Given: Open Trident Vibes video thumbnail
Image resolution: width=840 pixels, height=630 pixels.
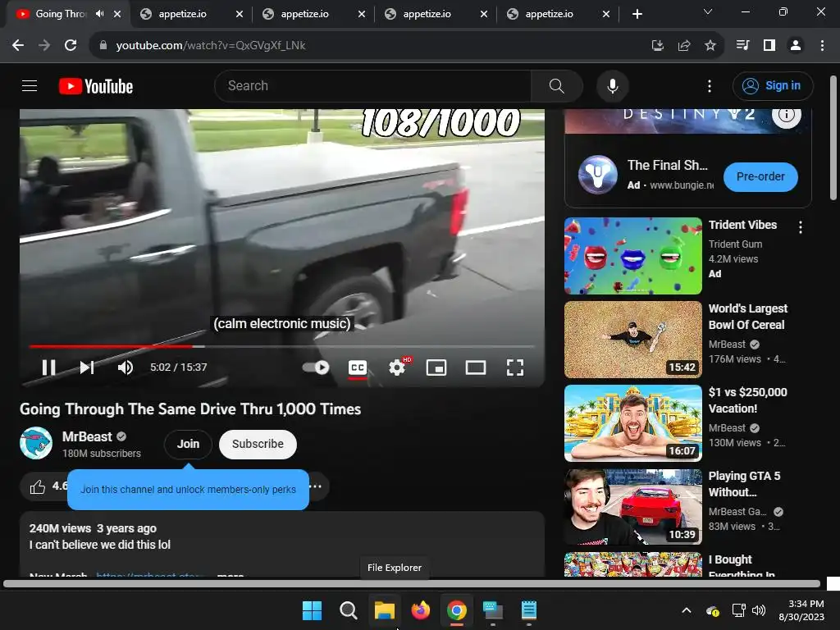Looking at the screenshot, I should point(632,256).
